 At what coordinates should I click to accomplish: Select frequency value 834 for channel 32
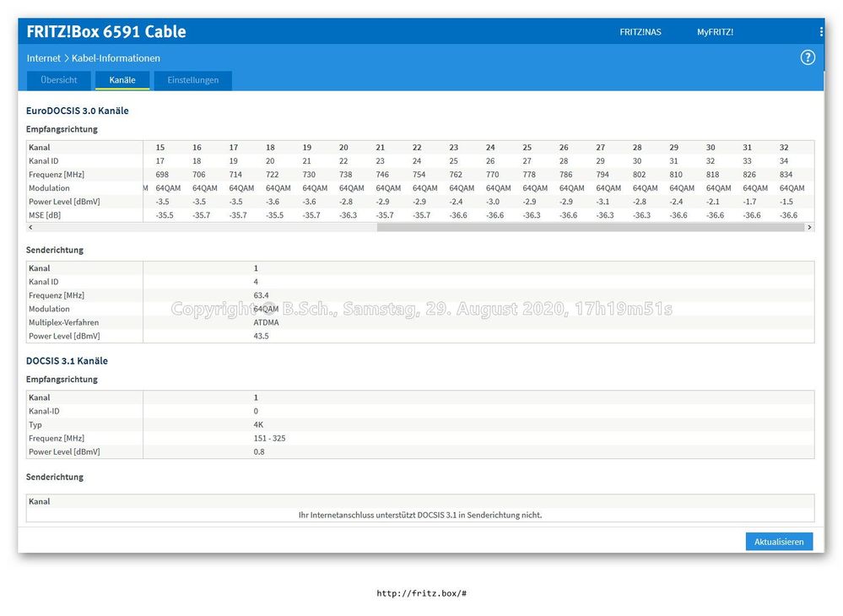[x=786, y=175]
